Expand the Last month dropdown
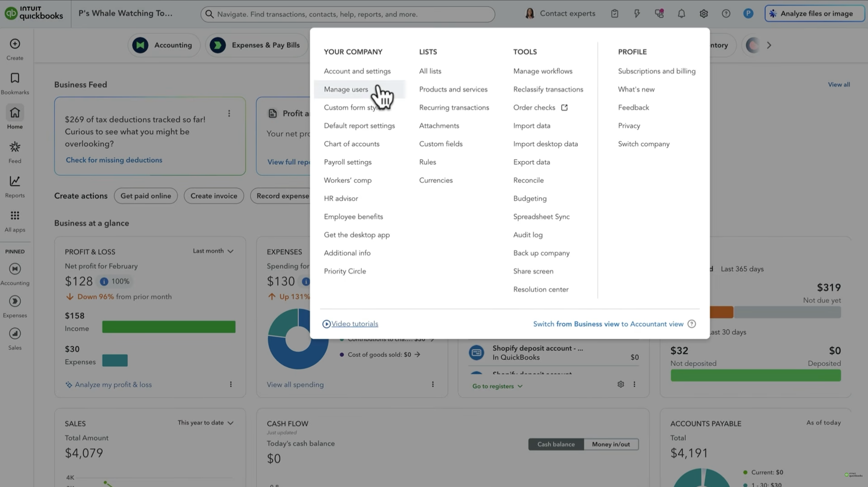The height and width of the screenshot is (487, 868). pyautogui.click(x=213, y=251)
